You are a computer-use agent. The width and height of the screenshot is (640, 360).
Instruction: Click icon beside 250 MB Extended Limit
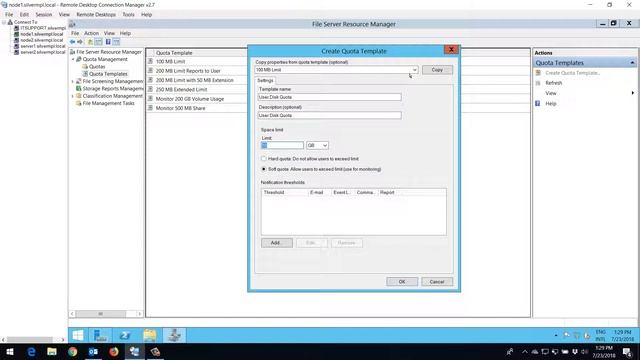pyautogui.click(x=150, y=89)
